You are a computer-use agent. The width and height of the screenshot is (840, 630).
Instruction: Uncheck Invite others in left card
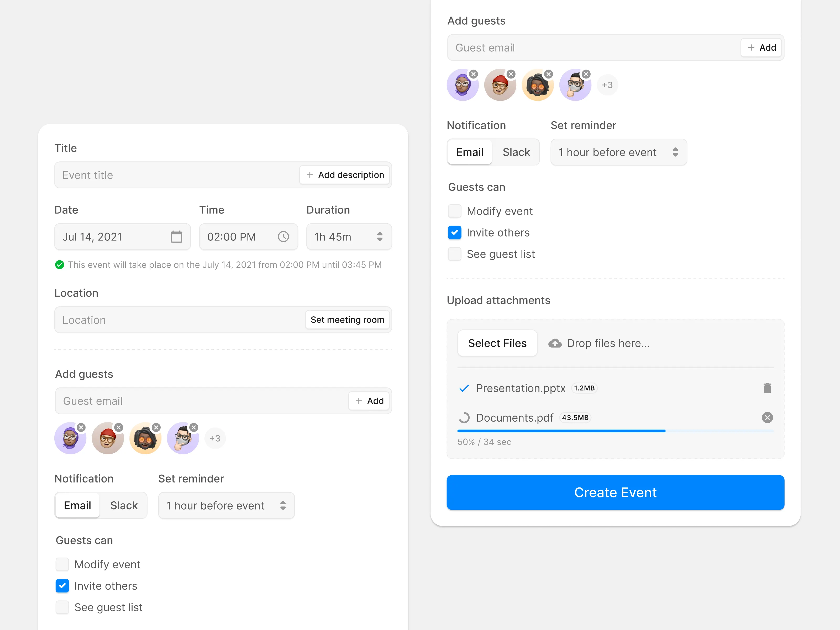point(62,586)
